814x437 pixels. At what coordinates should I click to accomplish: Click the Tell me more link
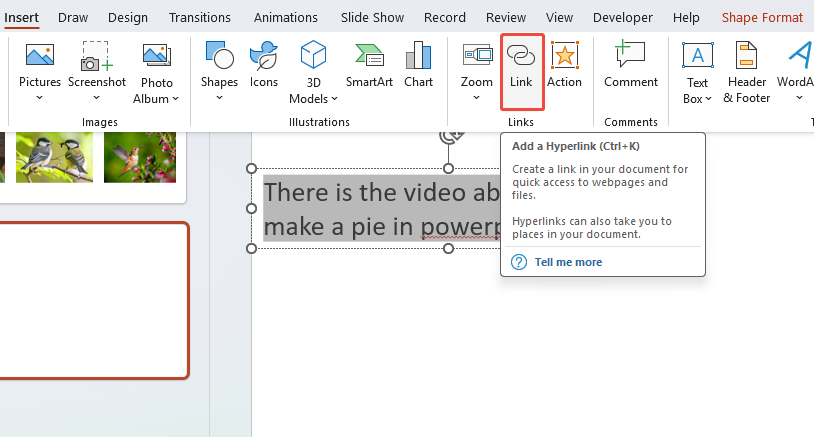(x=568, y=262)
